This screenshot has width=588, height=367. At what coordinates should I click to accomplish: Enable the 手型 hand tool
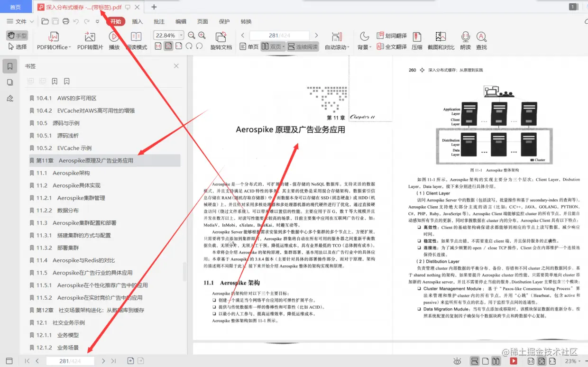(17, 36)
